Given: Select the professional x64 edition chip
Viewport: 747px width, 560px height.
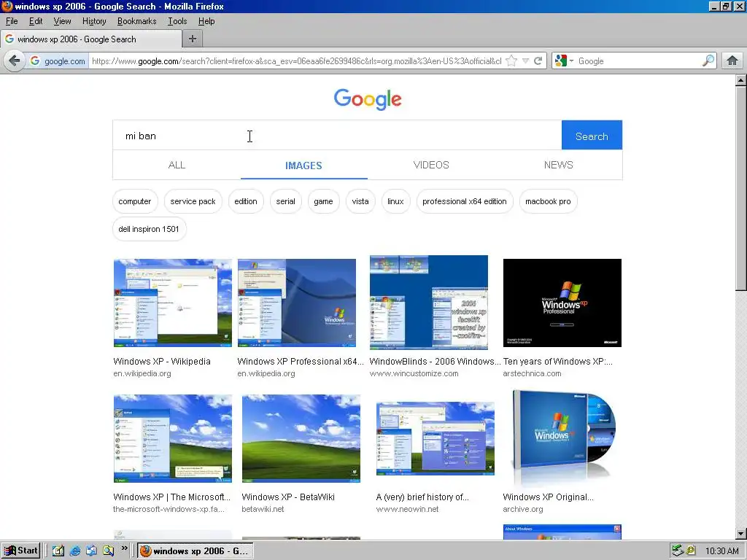Looking at the screenshot, I should click(465, 201).
